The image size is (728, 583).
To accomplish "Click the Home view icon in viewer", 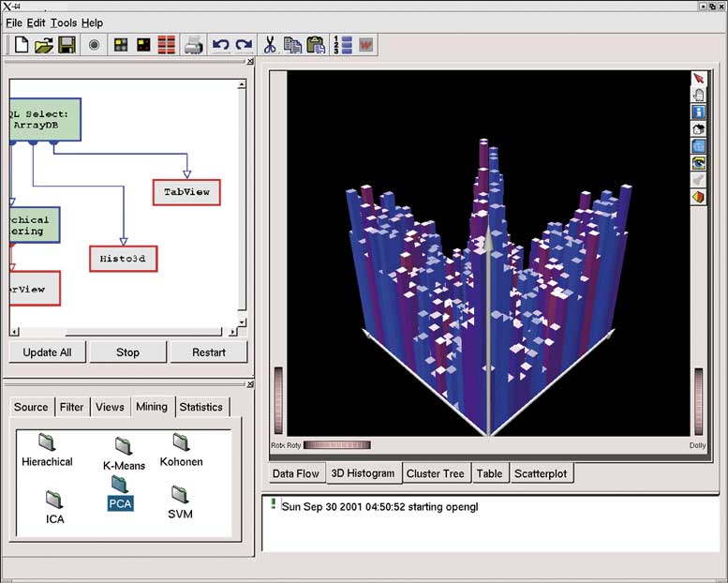I will [698, 128].
